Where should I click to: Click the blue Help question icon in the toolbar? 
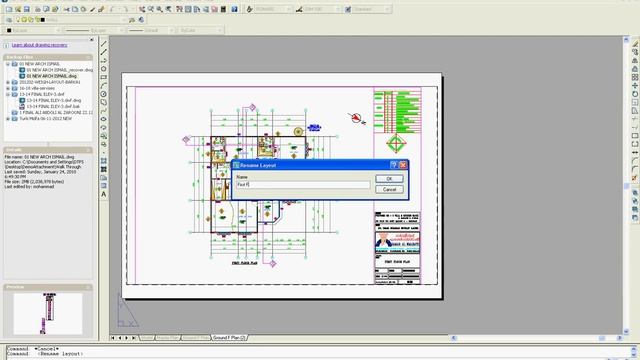coord(234,9)
